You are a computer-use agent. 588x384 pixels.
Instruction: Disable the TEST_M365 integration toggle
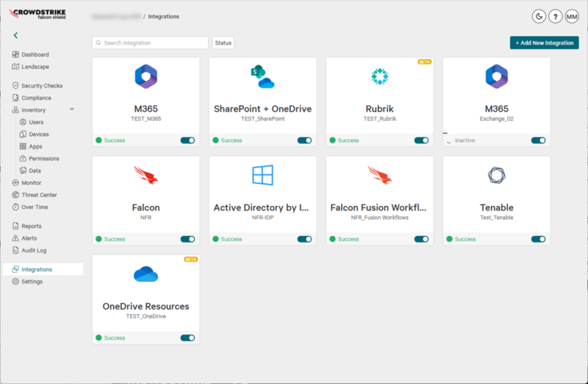click(187, 141)
